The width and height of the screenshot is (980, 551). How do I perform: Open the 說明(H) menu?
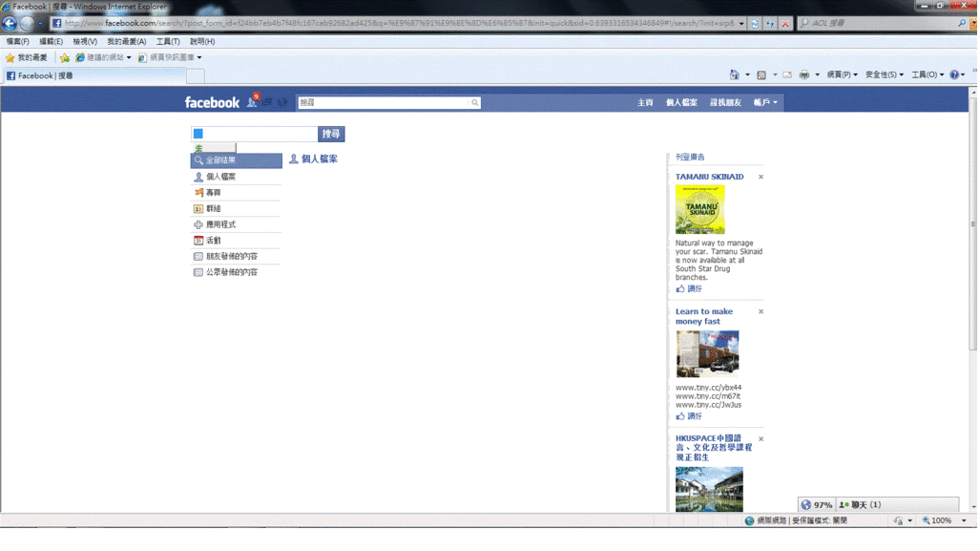click(x=202, y=41)
